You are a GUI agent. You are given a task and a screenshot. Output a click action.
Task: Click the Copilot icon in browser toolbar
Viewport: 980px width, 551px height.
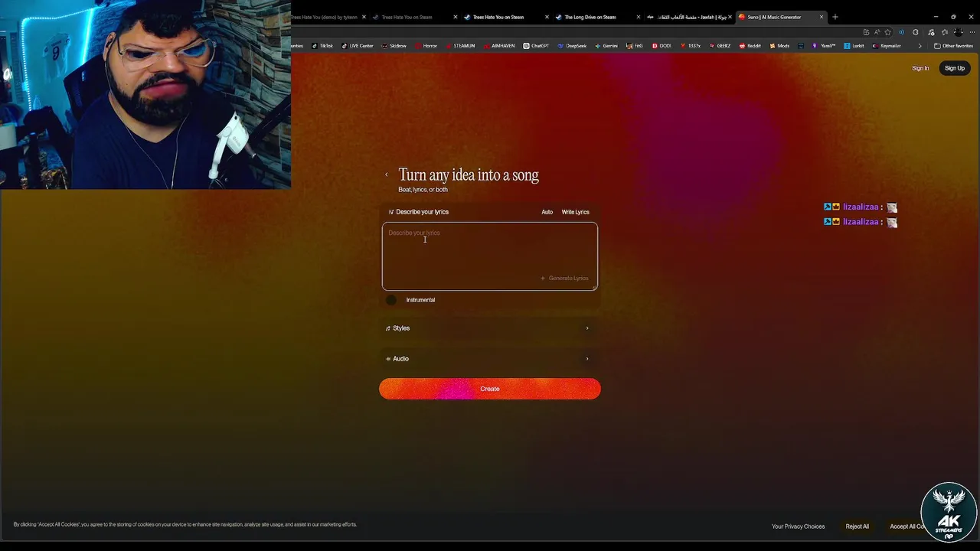916,32
